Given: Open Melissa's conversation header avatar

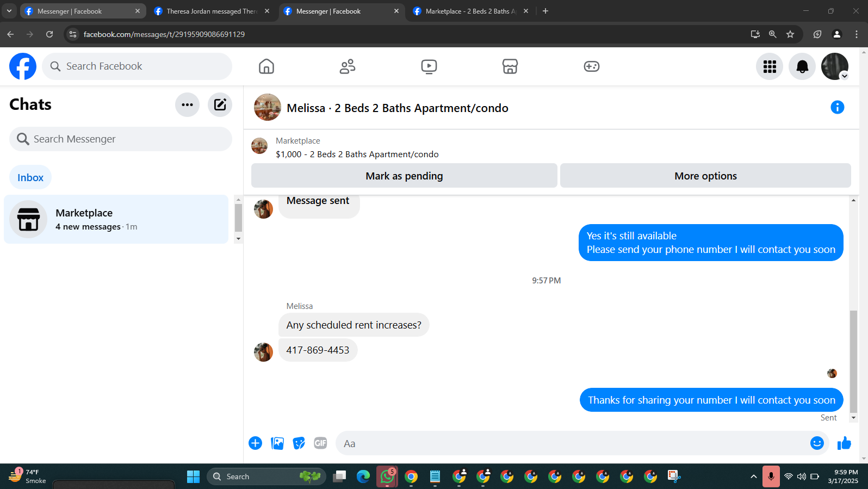Looking at the screenshot, I should click(x=268, y=107).
